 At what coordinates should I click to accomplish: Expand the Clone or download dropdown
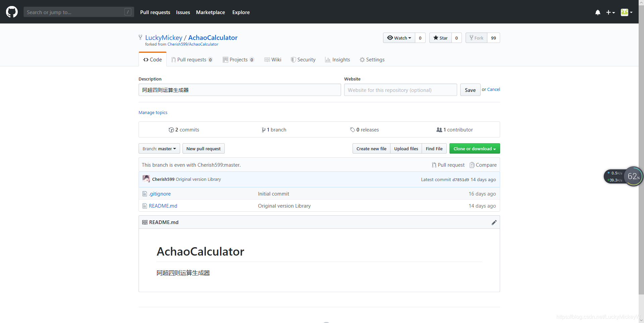coord(475,149)
